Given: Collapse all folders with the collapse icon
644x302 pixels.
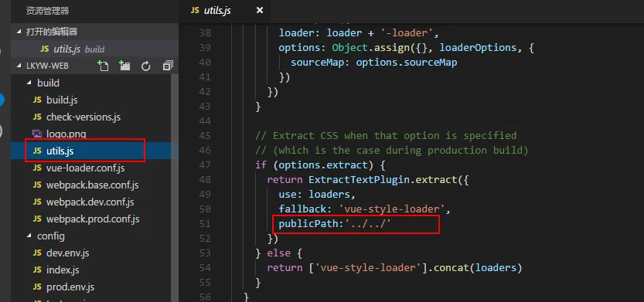Looking at the screenshot, I should [168, 66].
